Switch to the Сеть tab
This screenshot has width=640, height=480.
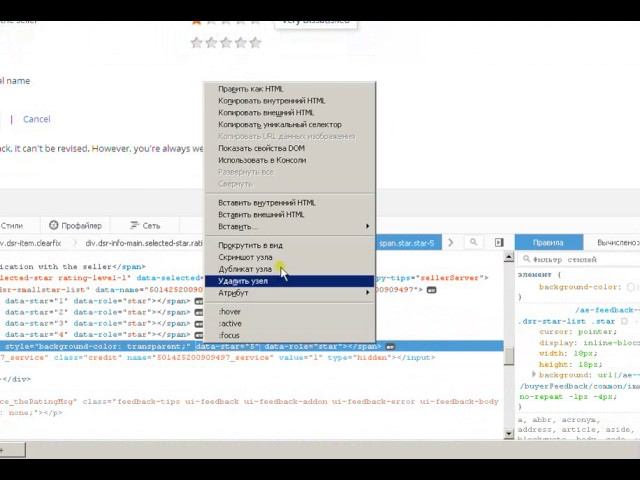(145, 225)
